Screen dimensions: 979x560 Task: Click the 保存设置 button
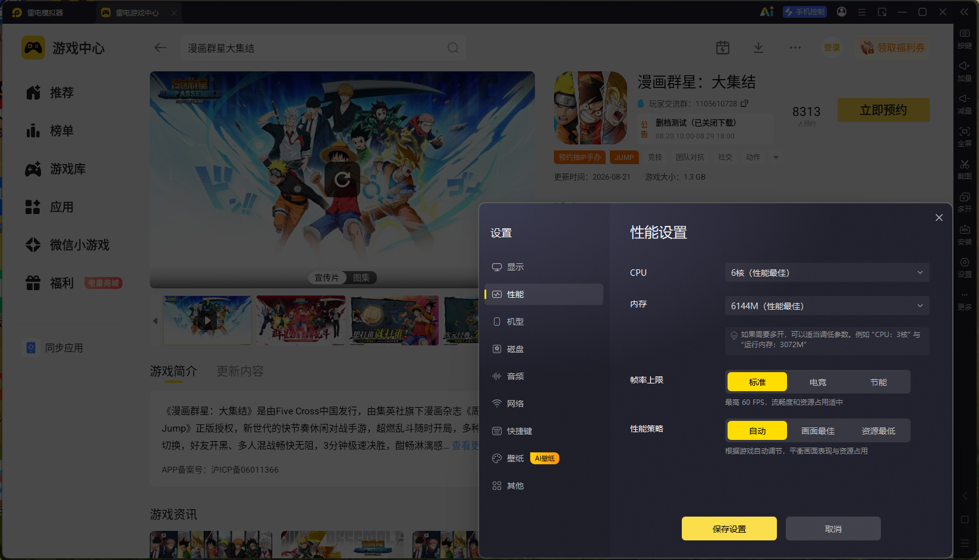click(729, 528)
